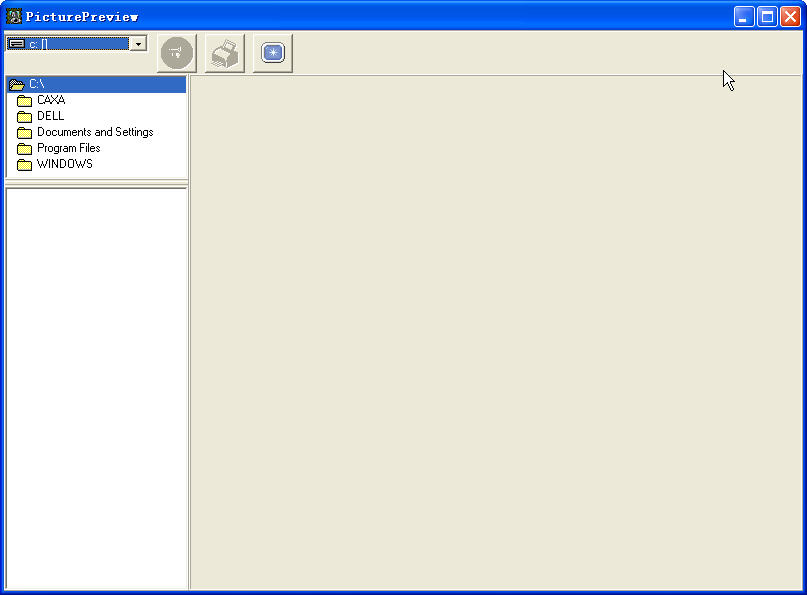The image size is (807, 595).
Task: Open the drive selection dropdown arrow
Action: (138, 44)
